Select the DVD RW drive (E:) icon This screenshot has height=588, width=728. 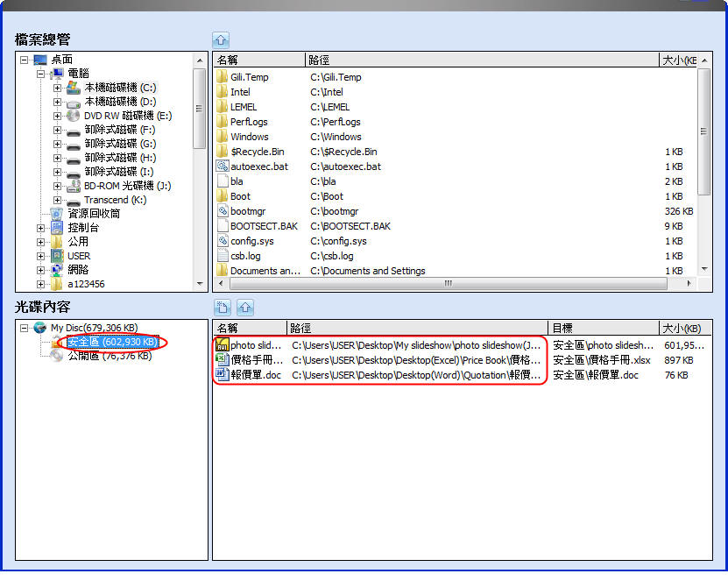[x=74, y=116]
